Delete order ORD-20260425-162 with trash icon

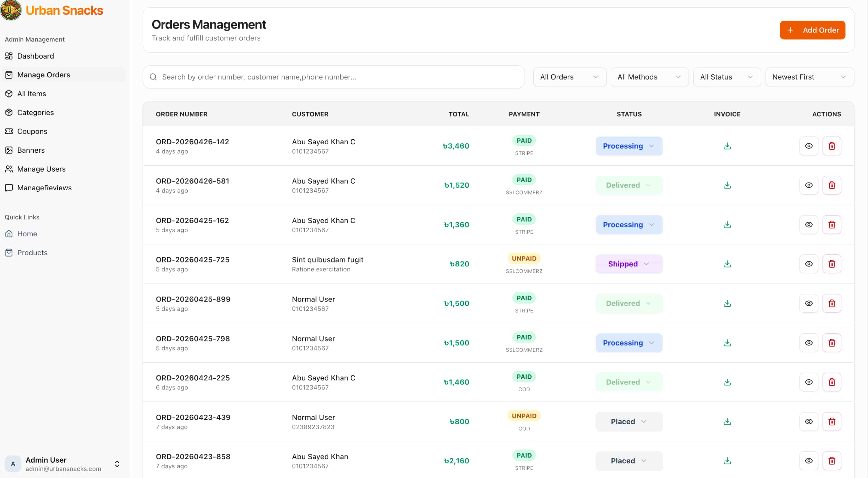click(x=832, y=225)
